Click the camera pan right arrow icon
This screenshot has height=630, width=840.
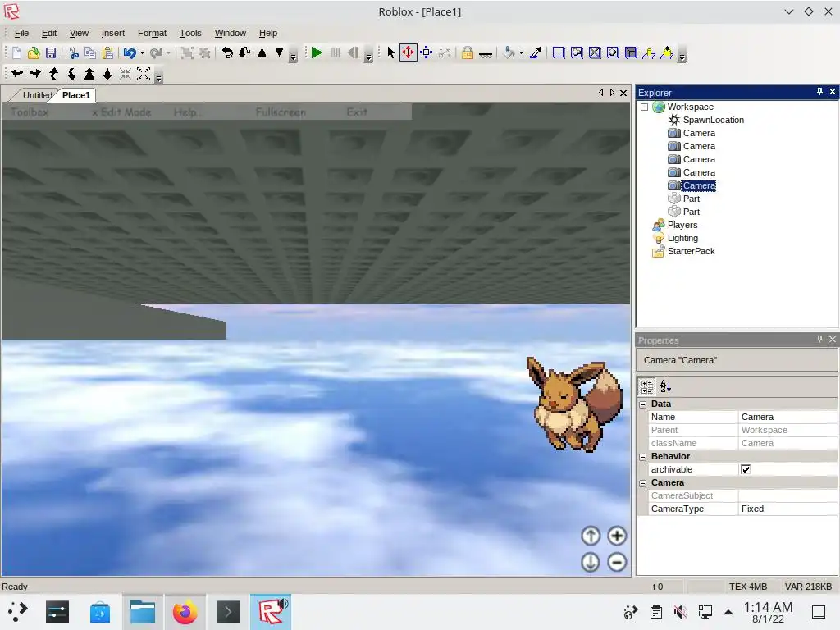pyautogui.click(x=35, y=74)
